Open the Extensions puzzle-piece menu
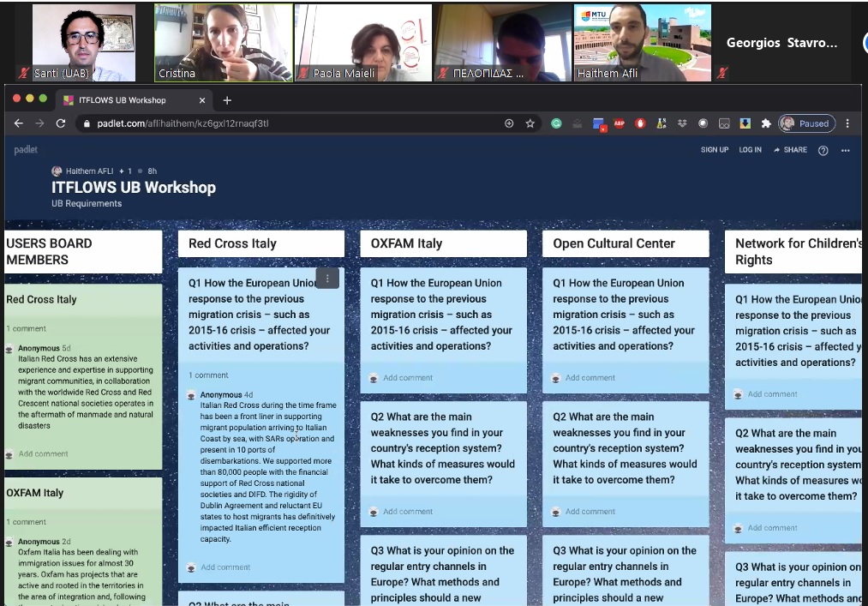 [x=765, y=123]
